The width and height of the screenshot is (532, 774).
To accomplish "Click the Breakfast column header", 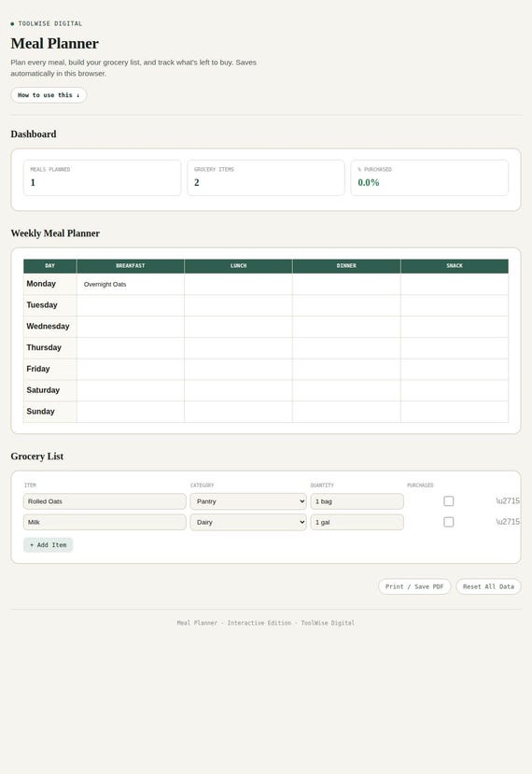I will click(x=131, y=266).
